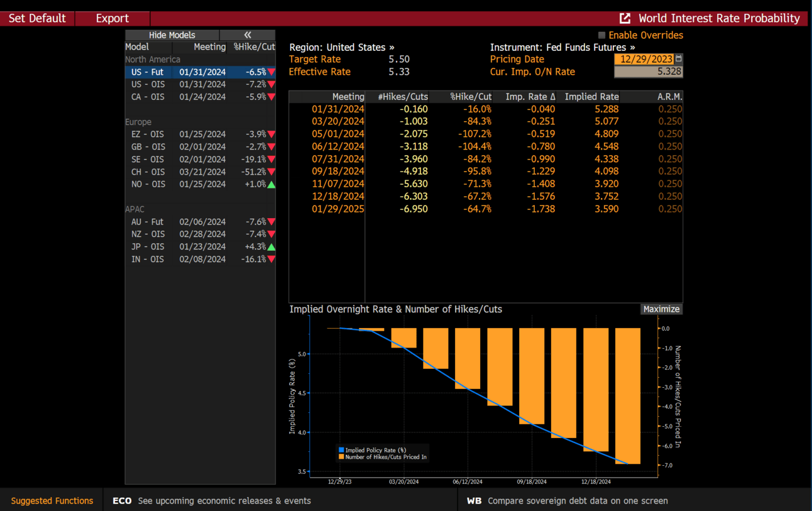
Task: Click the Pricing Date input field
Action: (x=644, y=59)
